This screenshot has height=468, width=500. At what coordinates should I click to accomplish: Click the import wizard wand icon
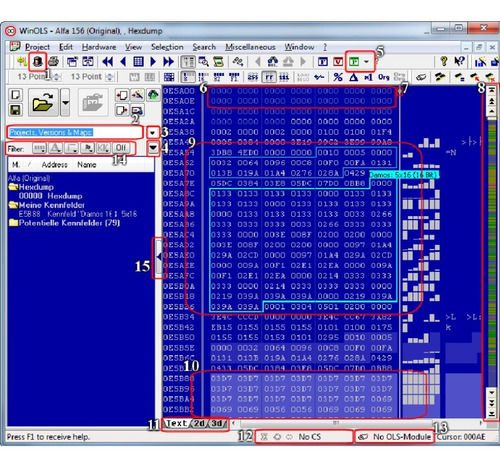[x=137, y=95]
